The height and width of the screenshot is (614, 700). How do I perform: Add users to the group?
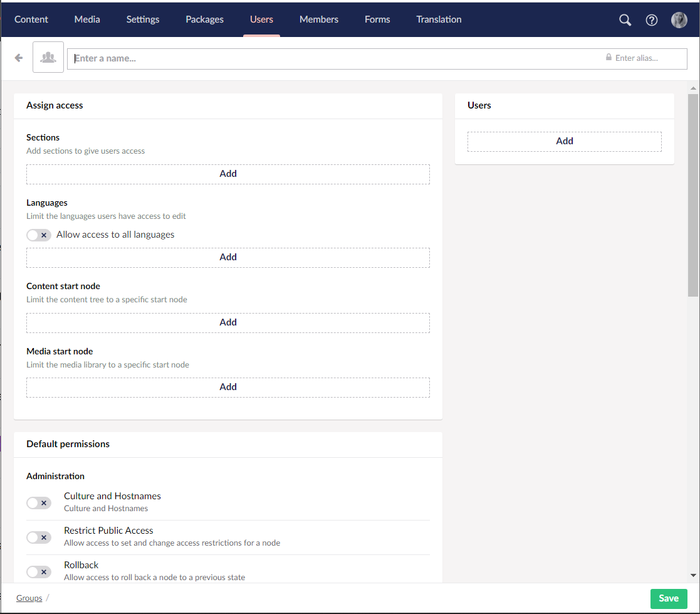(564, 141)
